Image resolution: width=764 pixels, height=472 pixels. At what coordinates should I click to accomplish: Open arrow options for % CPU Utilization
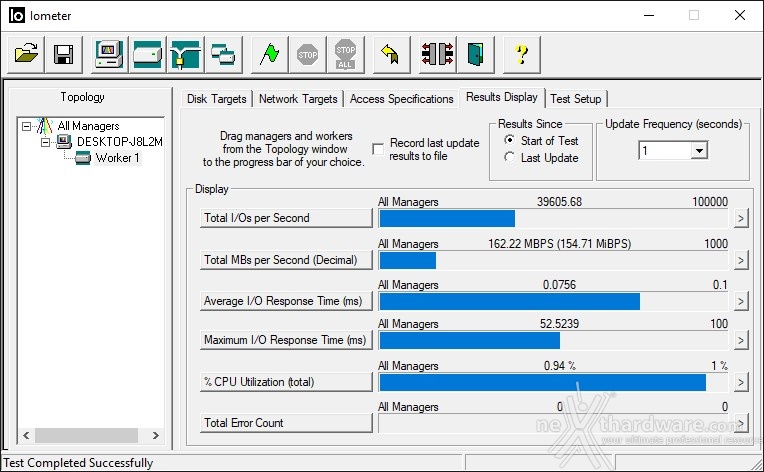741,382
